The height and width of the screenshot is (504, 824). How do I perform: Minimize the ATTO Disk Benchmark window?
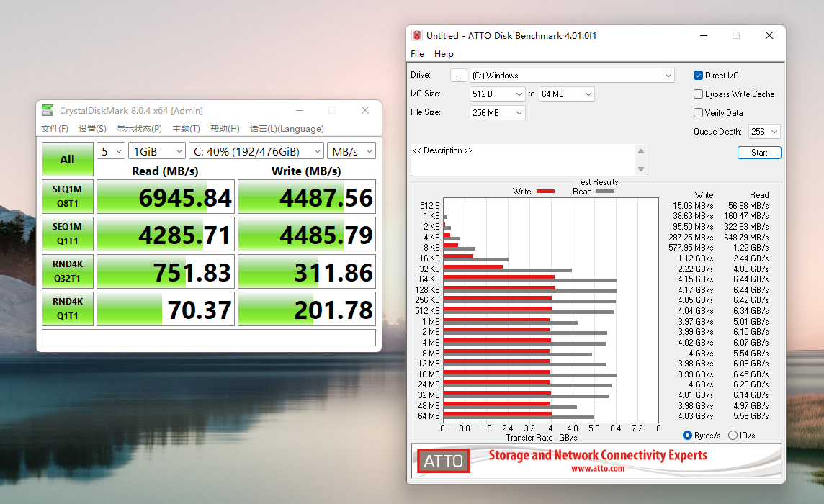tap(704, 35)
